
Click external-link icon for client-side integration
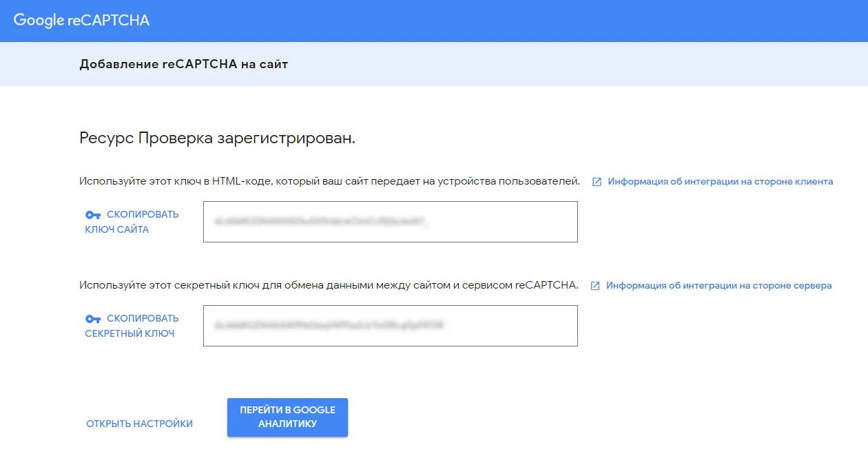click(x=597, y=182)
